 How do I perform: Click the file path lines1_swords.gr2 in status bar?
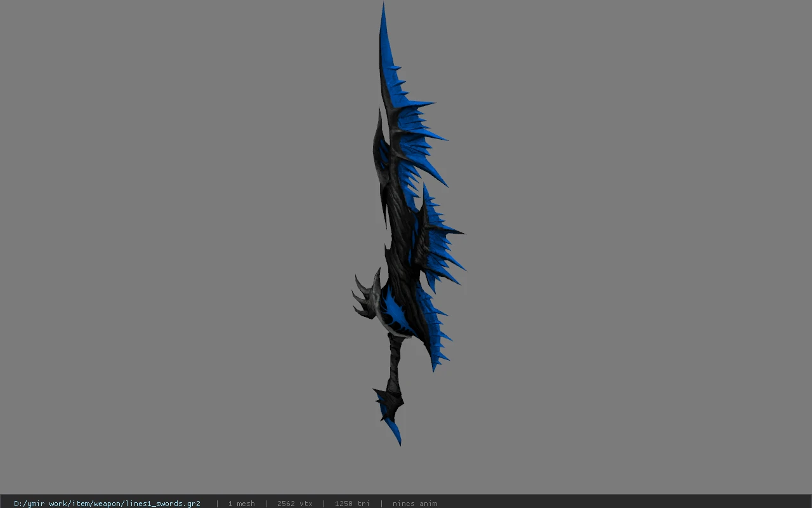click(x=107, y=504)
